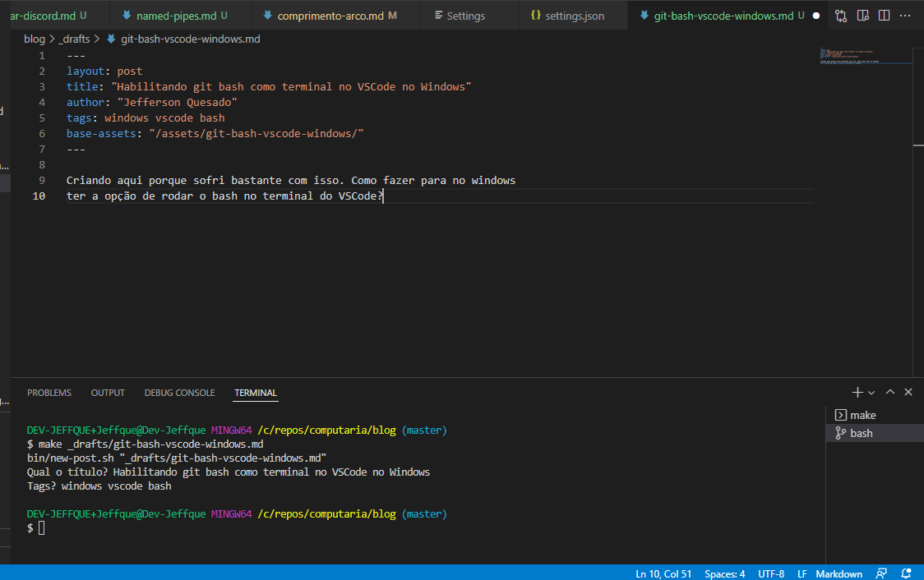This screenshot has height=580, width=924.
Task: Open More Actions with the ellipsis icon
Action: pyautogui.click(x=905, y=15)
